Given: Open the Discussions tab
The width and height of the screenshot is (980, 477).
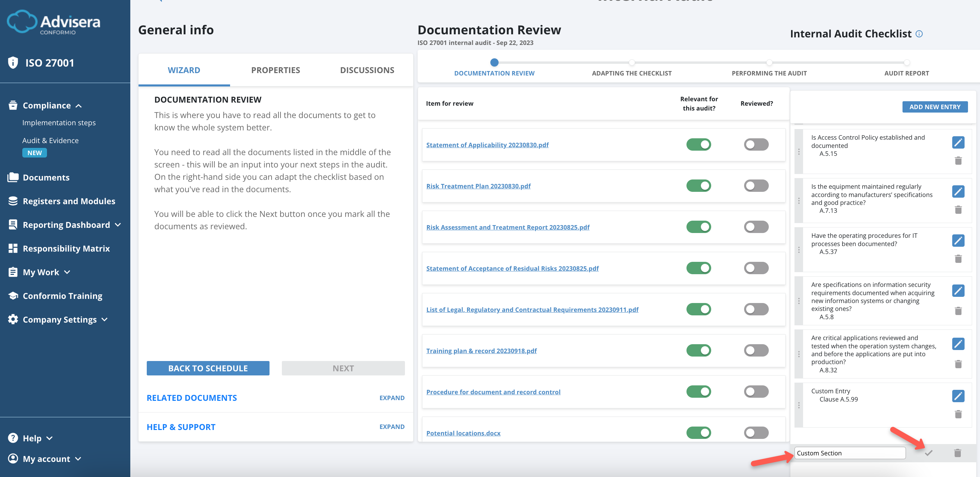Looking at the screenshot, I should [x=367, y=70].
